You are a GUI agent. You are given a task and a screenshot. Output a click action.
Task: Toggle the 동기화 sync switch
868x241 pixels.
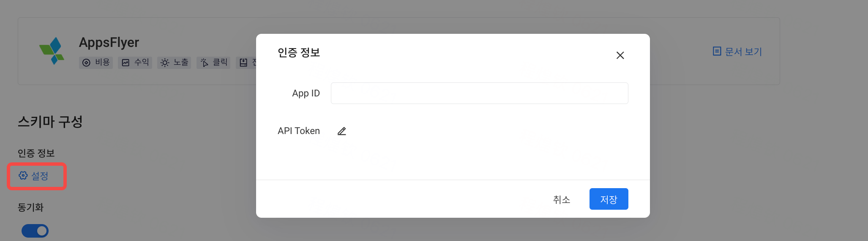pos(35,231)
